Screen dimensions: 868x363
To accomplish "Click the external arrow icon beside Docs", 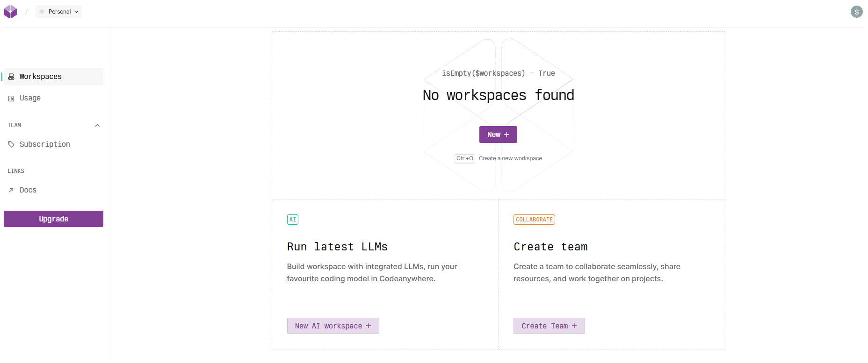I will [x=11, y=190].
